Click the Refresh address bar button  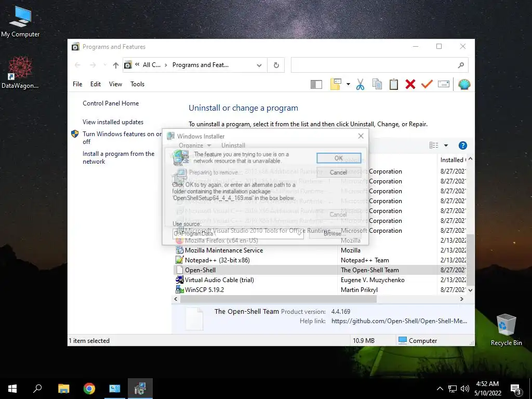click(276, 65)
